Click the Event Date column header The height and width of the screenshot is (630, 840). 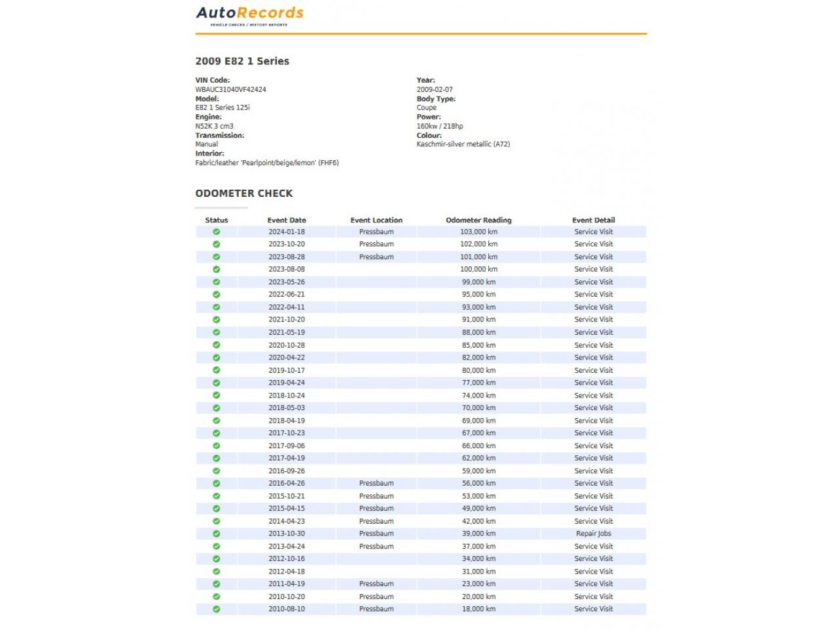(x=287, y=220)
